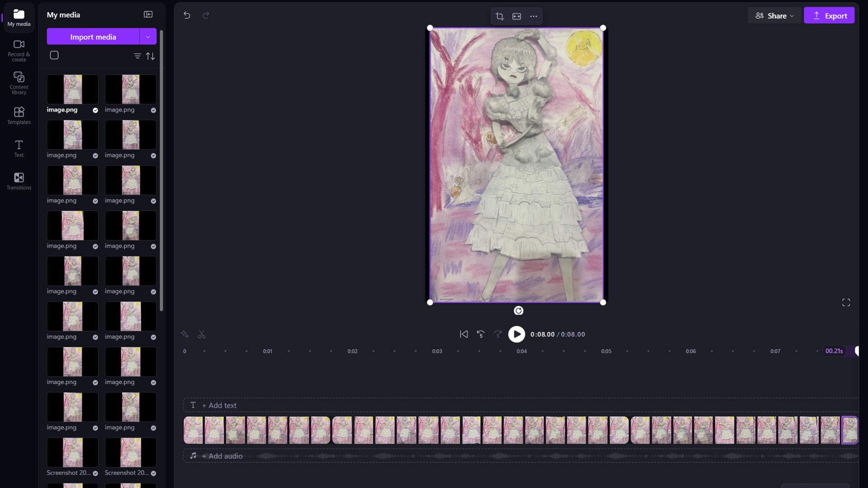Click the crop tool icon

point(500,16)
